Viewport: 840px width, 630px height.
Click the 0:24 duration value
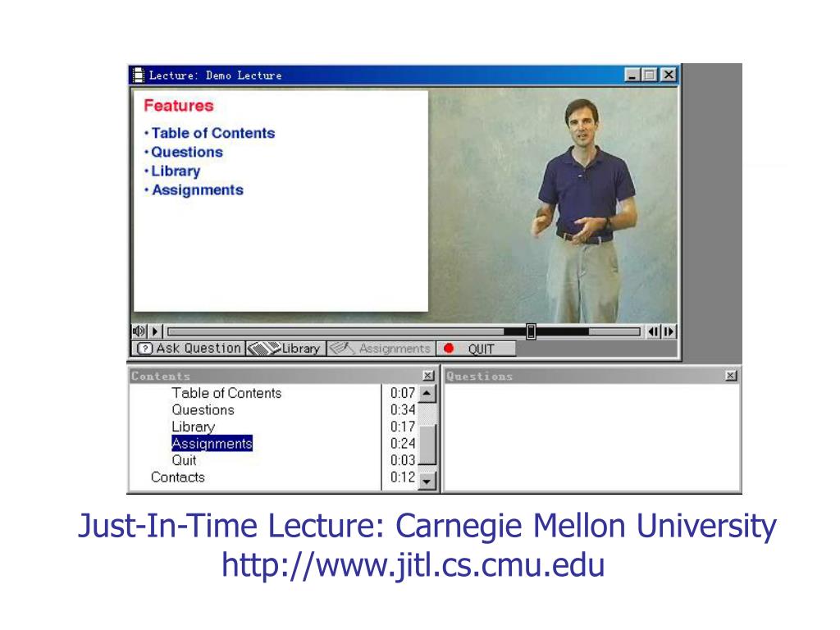pyautogui.click(x=403, y=444)
